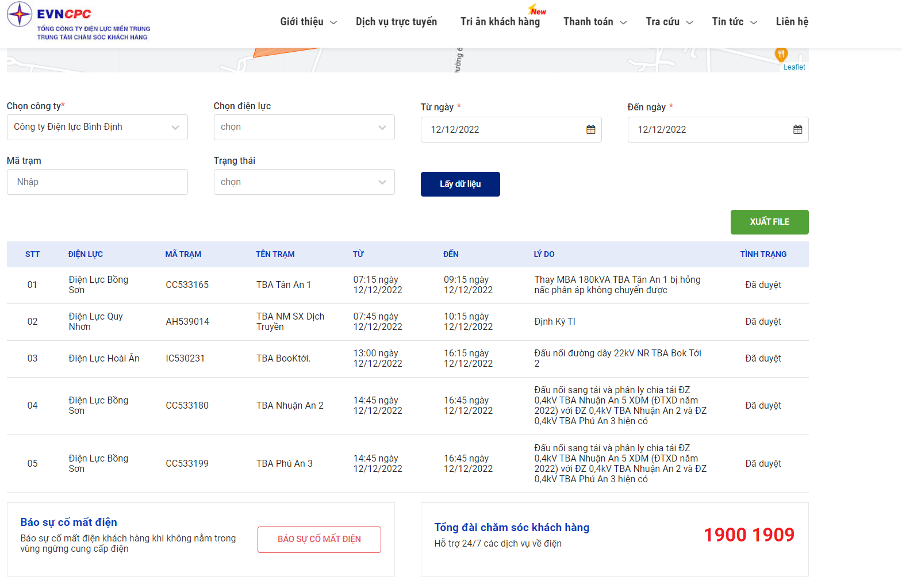Click the BÁO SỰ CỐ MẤT ĐIỆN button
This screenshot has height=588, width=902.
coord(319,539)
